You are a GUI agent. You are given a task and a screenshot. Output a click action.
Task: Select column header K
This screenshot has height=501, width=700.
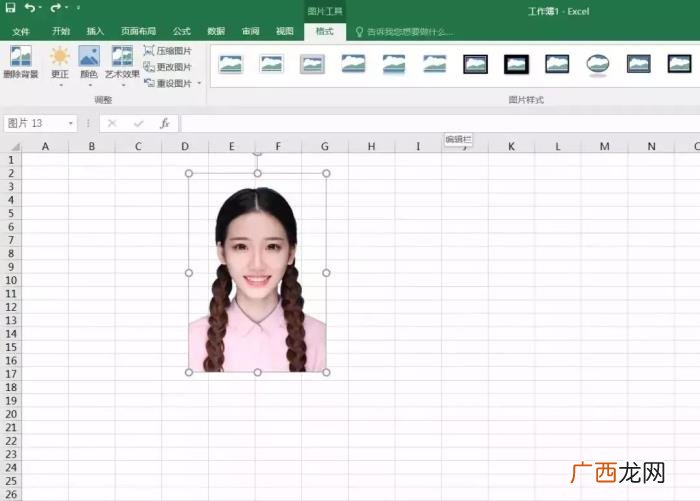coord(511,146)
